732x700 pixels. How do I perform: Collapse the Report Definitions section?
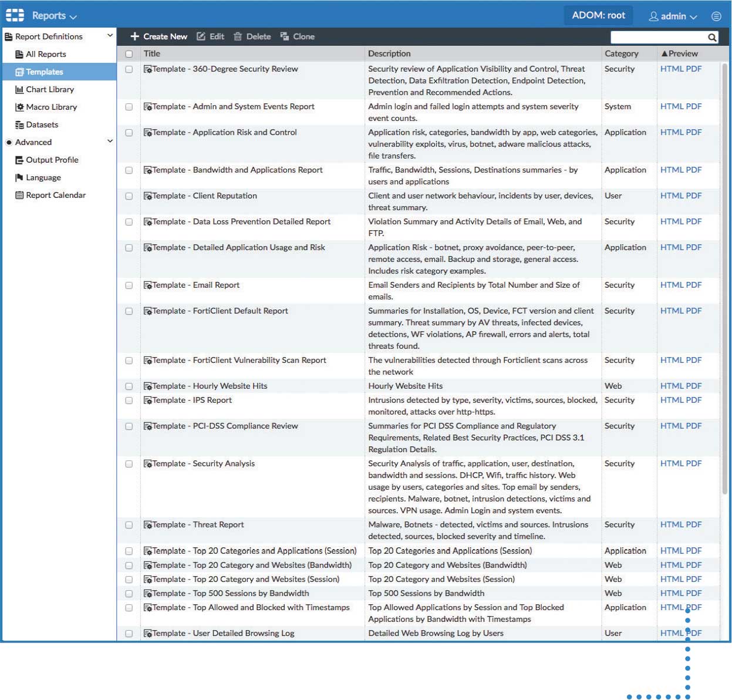[110, 36]
